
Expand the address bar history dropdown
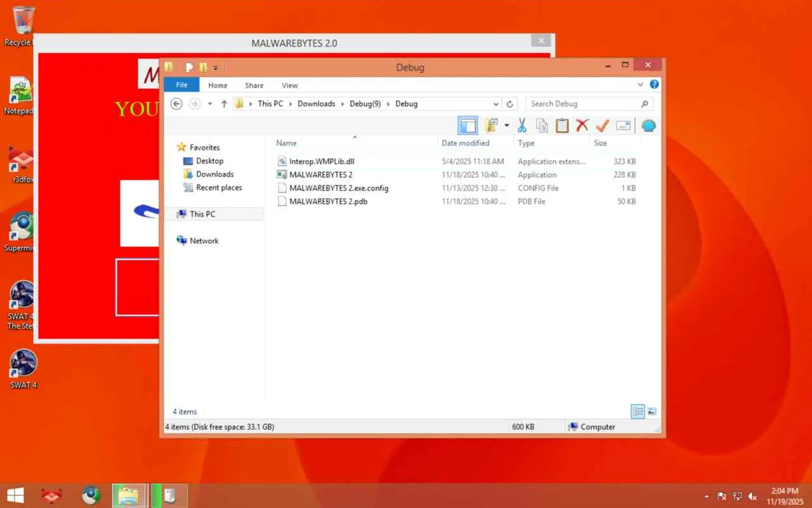click(x=496, y=104)
